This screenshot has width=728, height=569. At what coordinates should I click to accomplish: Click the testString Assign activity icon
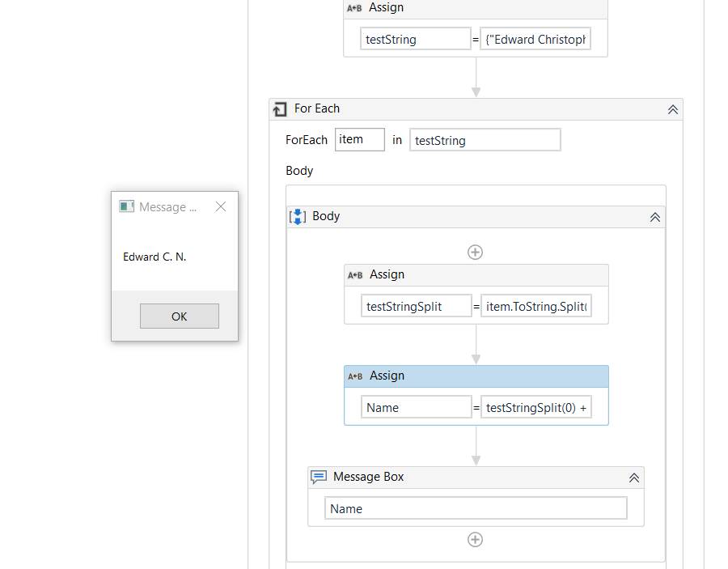point(354,8)
